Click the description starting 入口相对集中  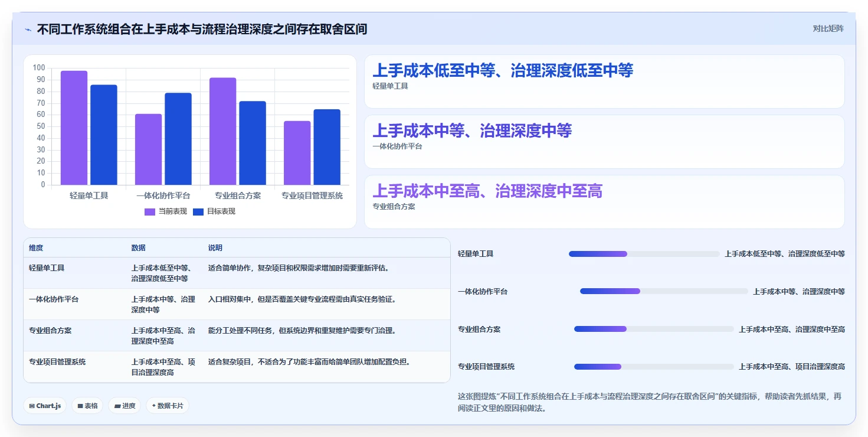coord(302,299)
